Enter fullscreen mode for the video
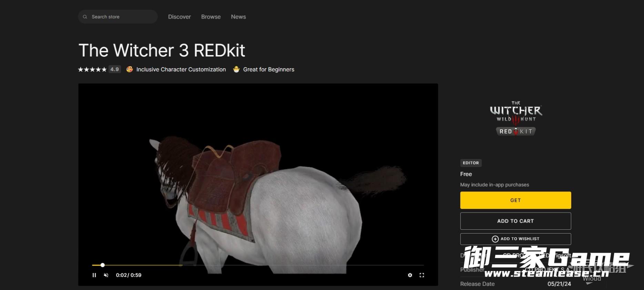This screenshot has height=290, width=644. tap(422, 275)
